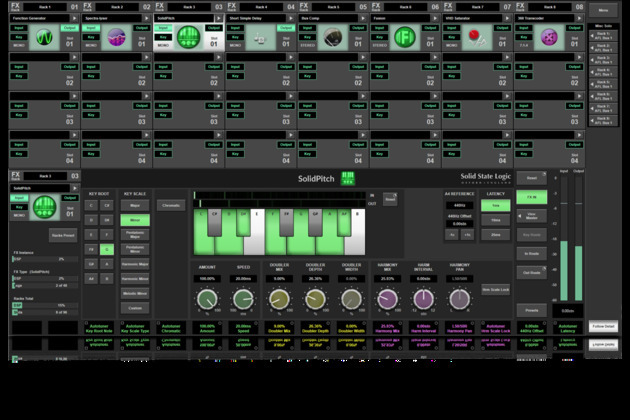Open the Menu button
The image size is (630, 420).
pos(603,10)
